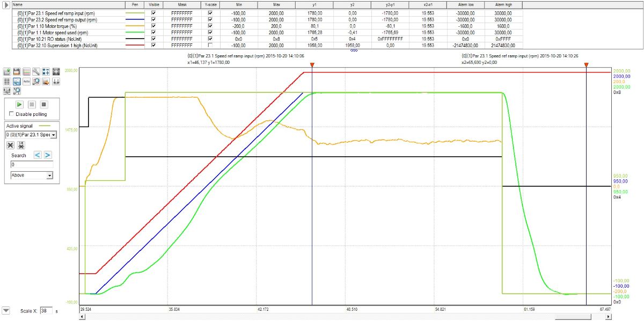Check Y-scale for Supervision 1 high
Viewport: 644px width, 321px height.
click(210, 46)
